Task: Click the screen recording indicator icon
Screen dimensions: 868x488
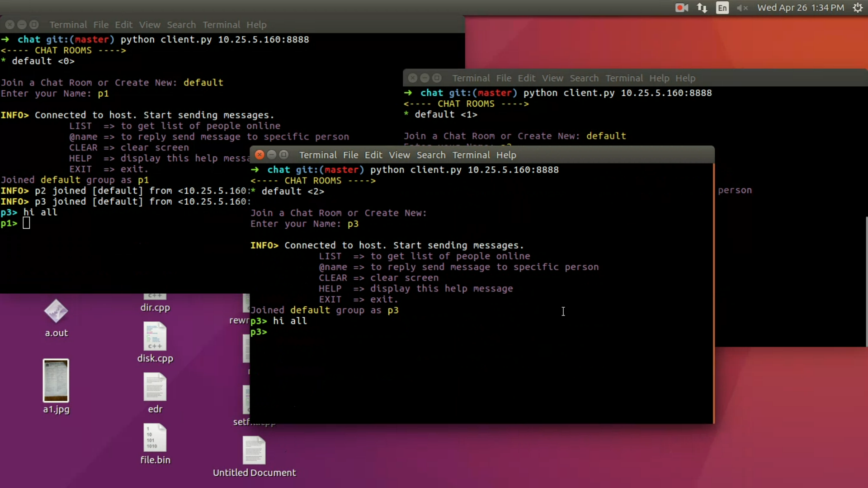Action: pyautogui.click(x=681, y=8)
